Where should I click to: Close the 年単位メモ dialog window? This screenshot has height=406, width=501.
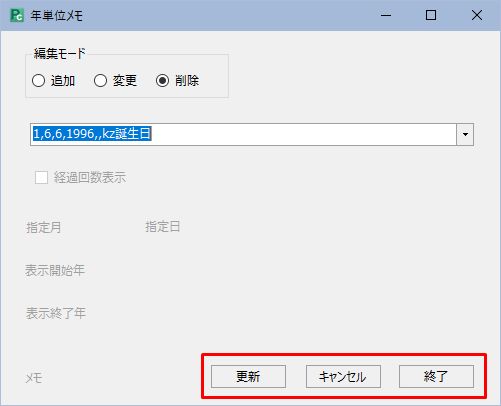(477, 15)
